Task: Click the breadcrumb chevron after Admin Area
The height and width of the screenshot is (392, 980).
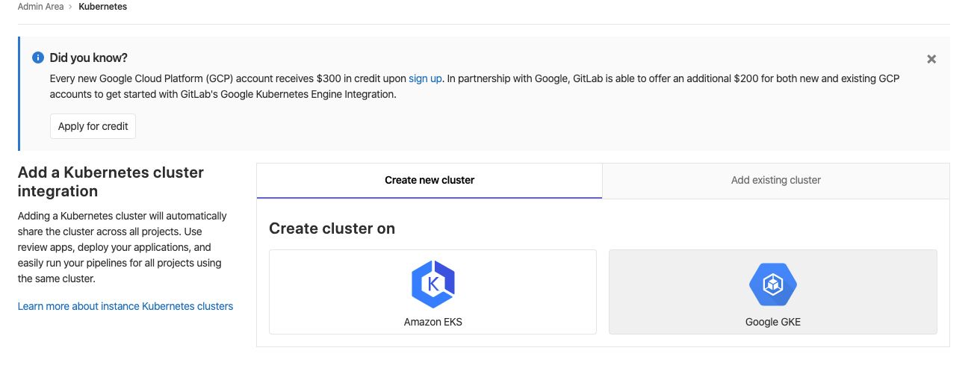Action: (x=70, y=7)
